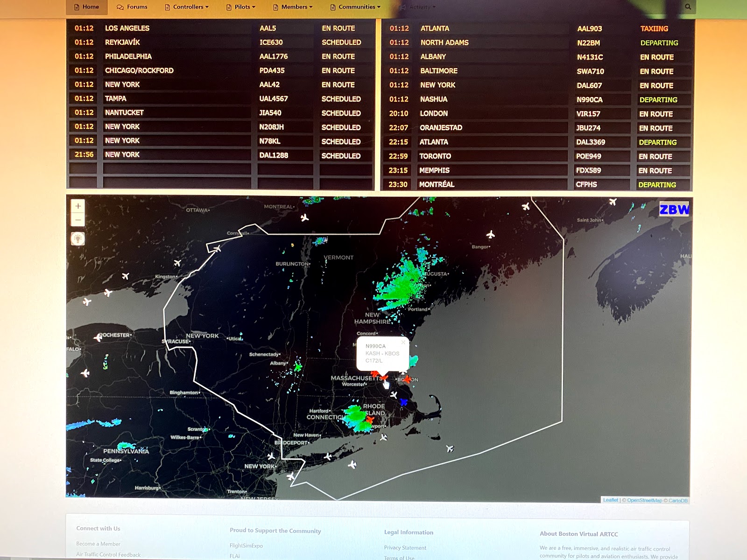Select the ICE630 Reykjavík flight
This screenshot has height=560, width=747.
click(x=220, y=42)
